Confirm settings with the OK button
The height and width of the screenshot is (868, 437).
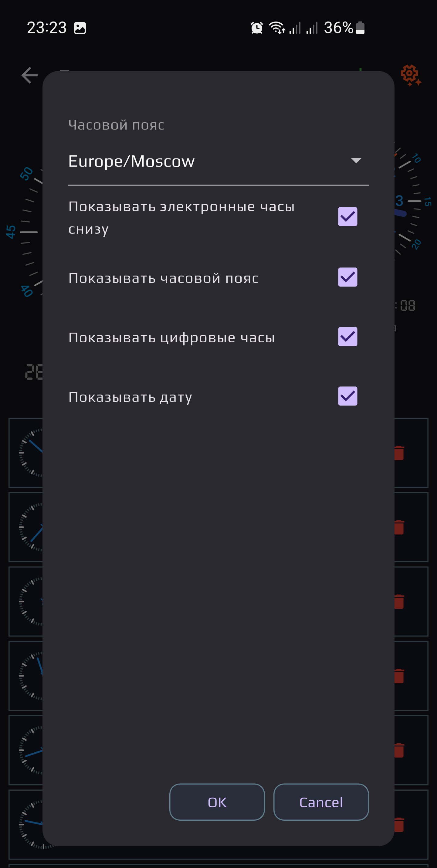coord(217,802)
